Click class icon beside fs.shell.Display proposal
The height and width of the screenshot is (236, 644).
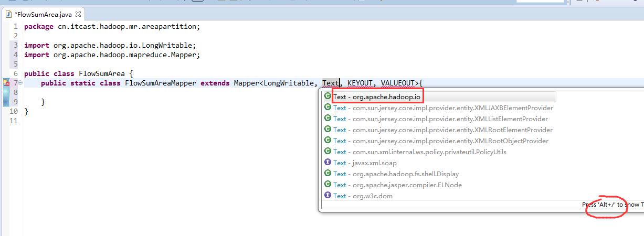click(x=328, y=173)
